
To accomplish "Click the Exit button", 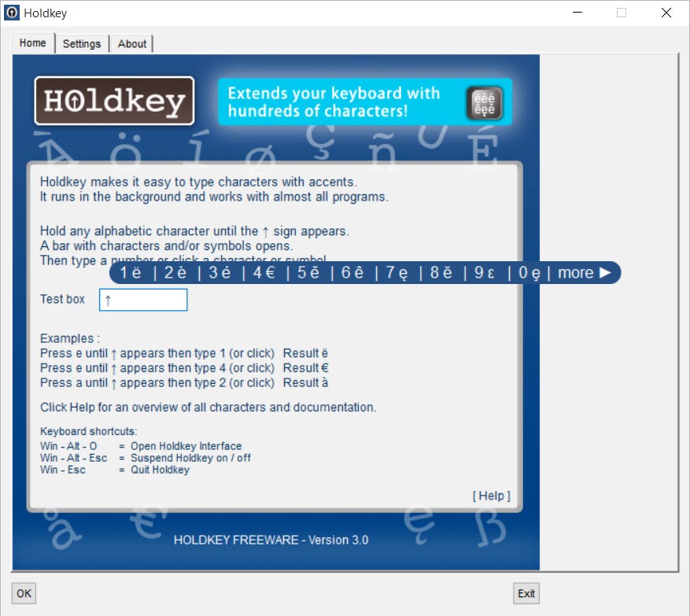I will 526,593.
